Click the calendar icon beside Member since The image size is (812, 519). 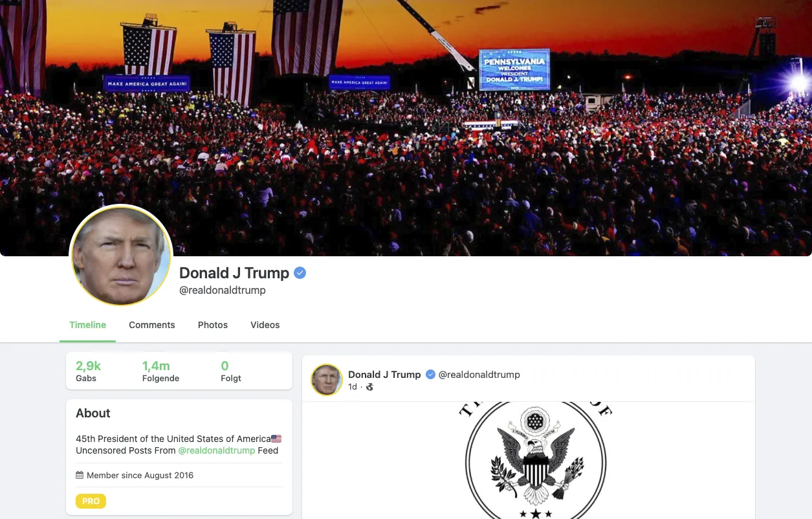point(80,475)
